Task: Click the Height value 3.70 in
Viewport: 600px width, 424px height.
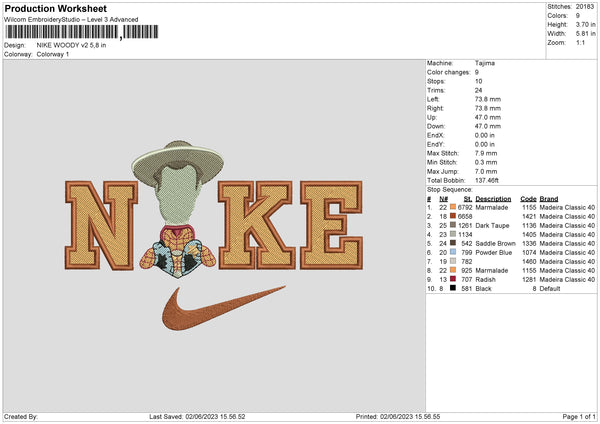Action: tap(586, 24)
